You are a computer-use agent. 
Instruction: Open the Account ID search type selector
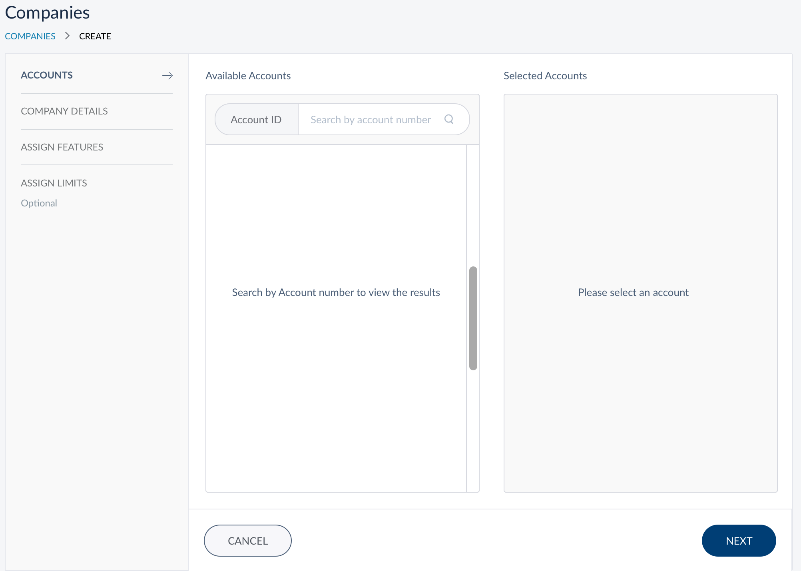click(x=256, y=120)
